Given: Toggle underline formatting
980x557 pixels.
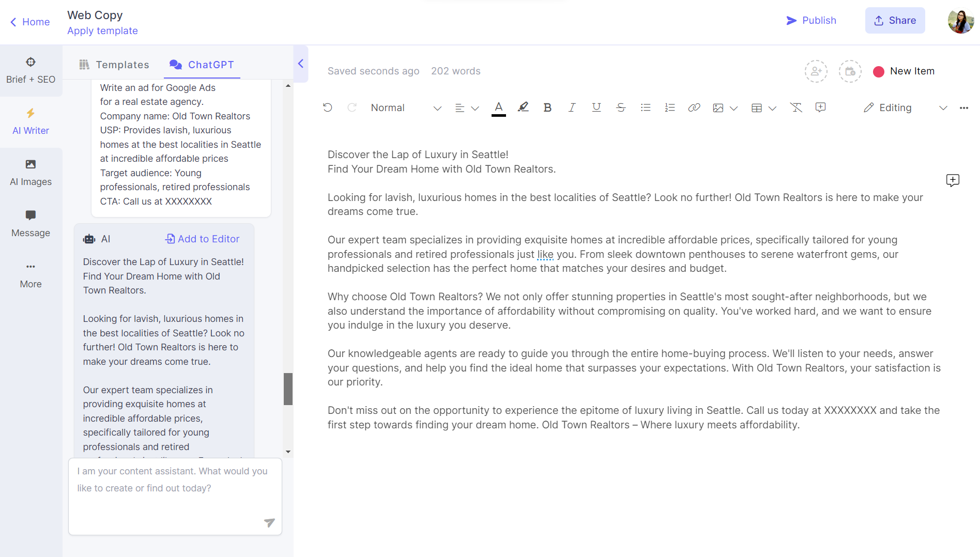Looking at the screenshot, I should click(x=596, y=107).
